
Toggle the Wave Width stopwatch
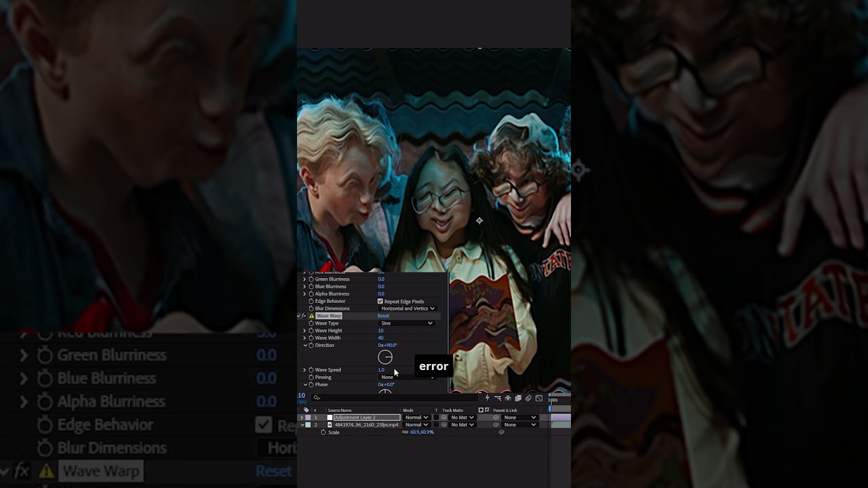click(311, 338)
